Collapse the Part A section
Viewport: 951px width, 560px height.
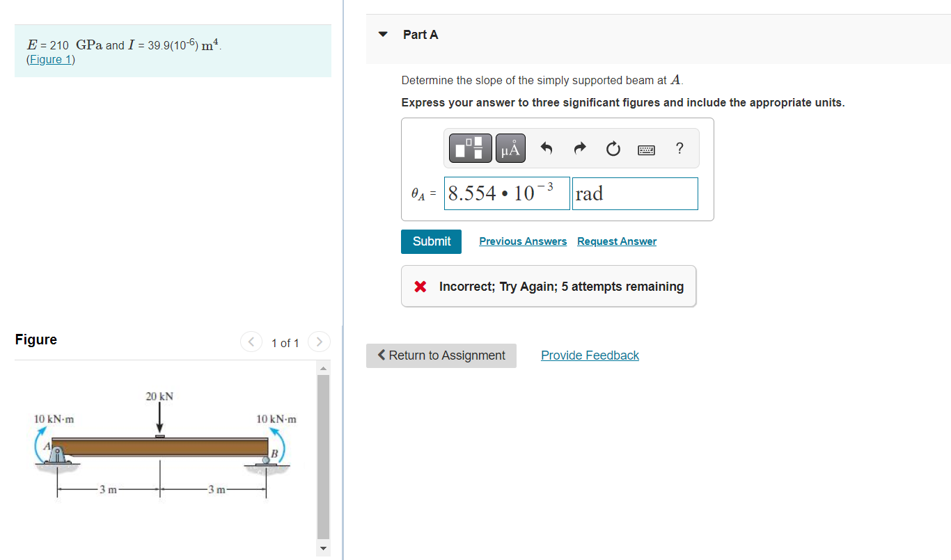pos(383,34)
